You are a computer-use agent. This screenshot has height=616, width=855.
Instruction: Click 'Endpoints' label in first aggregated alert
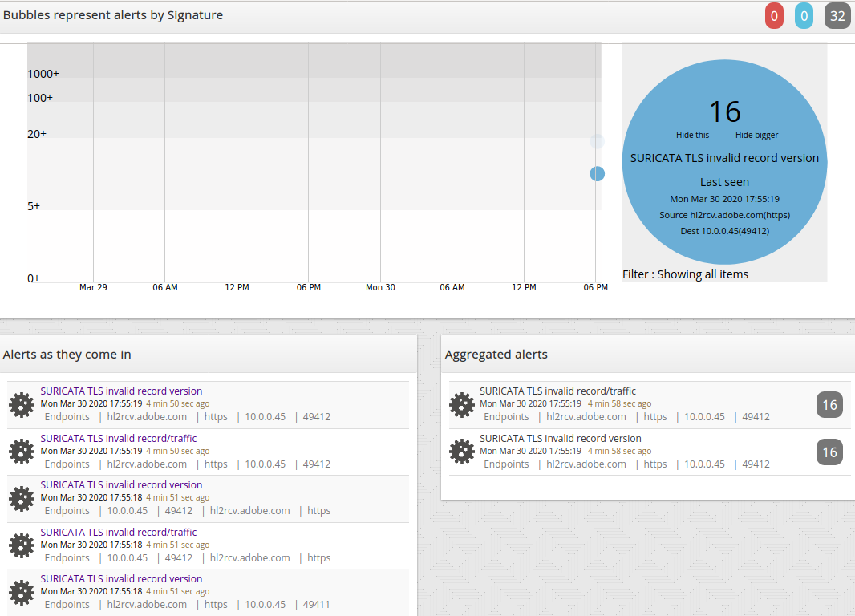pyautogui.click(x=506, y=416)
